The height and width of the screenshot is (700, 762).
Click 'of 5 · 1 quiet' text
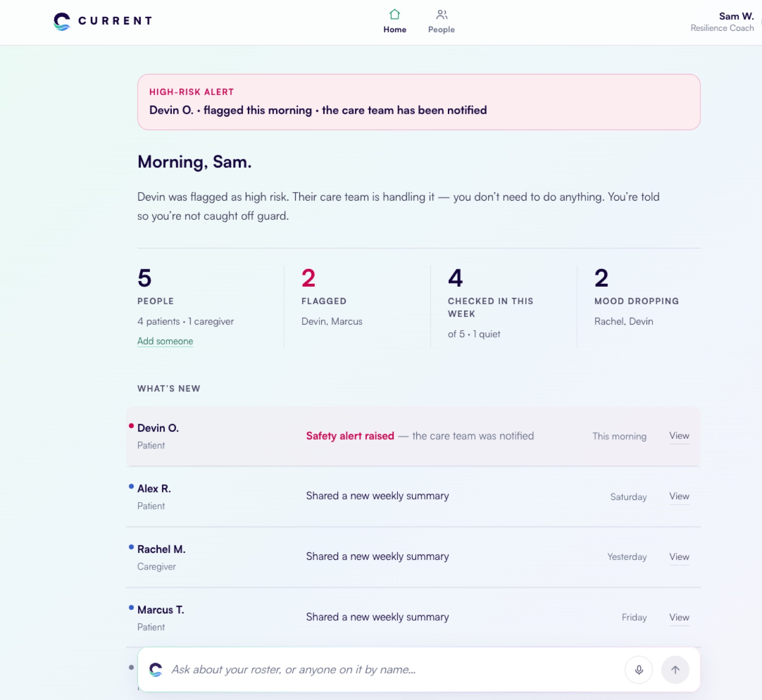[x=474, y=334]
